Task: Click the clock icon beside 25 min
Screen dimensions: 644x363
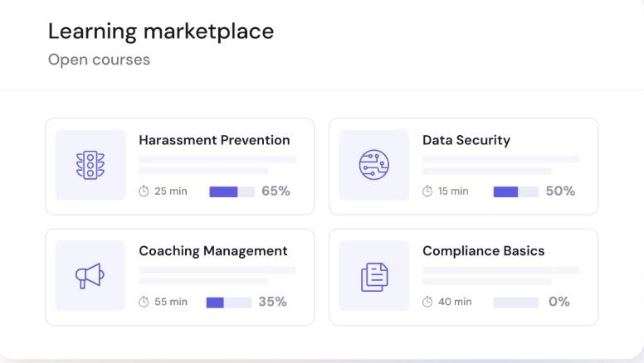Action: (144, 191)
